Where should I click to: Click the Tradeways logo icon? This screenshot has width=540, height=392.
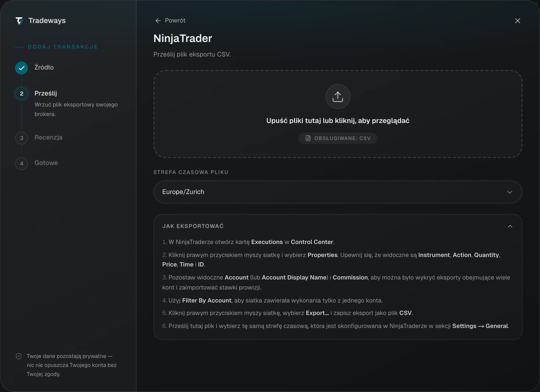click(x=19, y=21)
